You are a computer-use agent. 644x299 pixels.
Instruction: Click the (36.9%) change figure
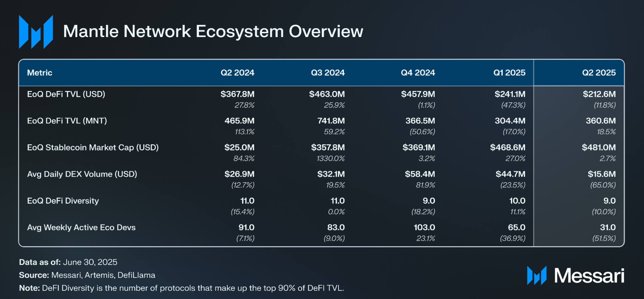click(513, 238)
